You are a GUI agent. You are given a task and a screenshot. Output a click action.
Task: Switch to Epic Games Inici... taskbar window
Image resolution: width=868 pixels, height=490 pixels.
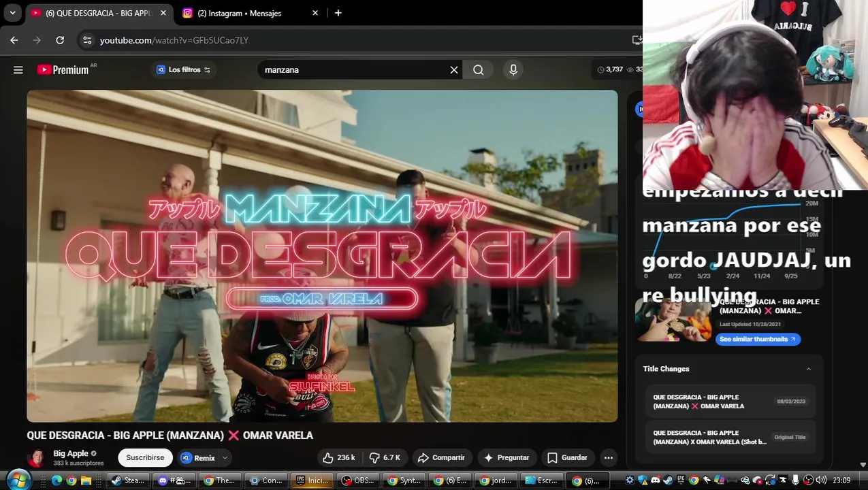click(312, 480)
